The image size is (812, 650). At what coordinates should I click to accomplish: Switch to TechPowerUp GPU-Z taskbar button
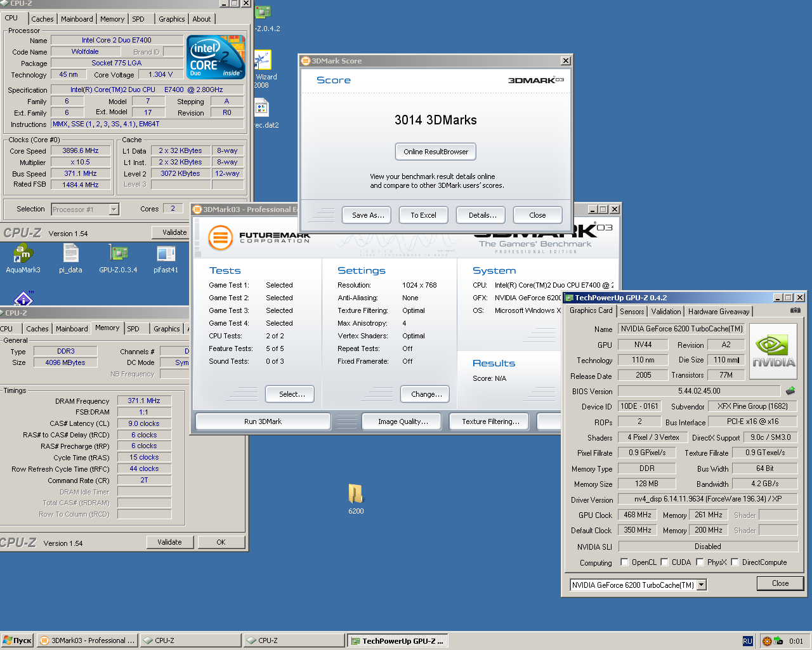click(398, 641)
